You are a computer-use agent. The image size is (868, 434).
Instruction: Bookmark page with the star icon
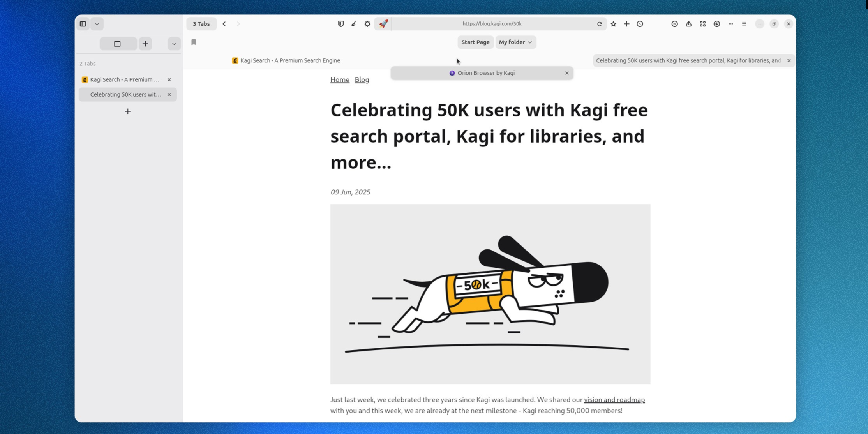coord(613,24)
